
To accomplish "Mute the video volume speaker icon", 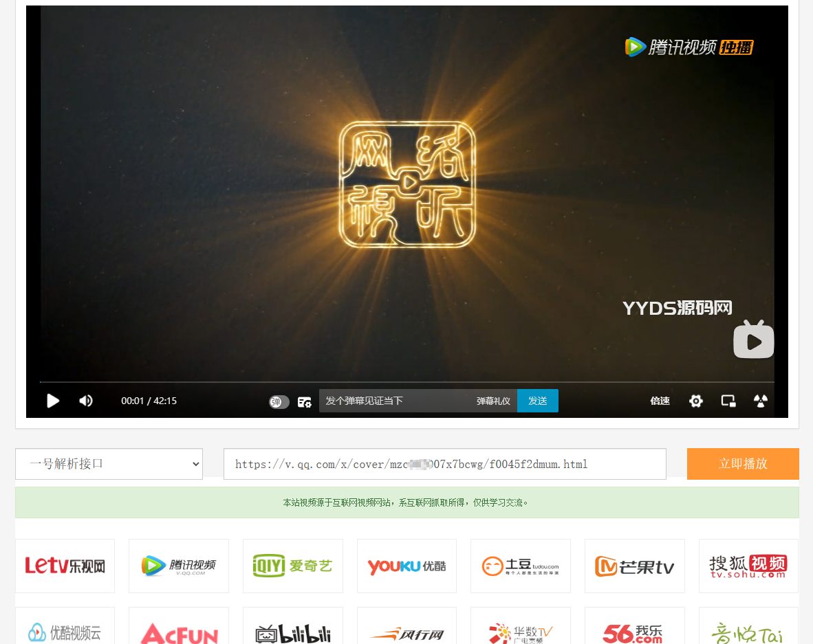I will click(x=86, y=401).
